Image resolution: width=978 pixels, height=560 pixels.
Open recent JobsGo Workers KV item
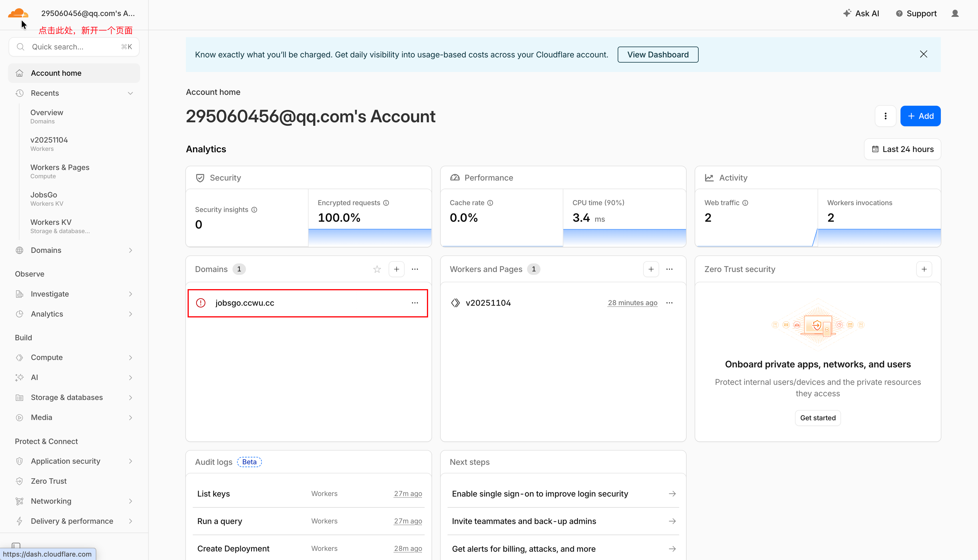pyautogui.click(x=47, y=199)
